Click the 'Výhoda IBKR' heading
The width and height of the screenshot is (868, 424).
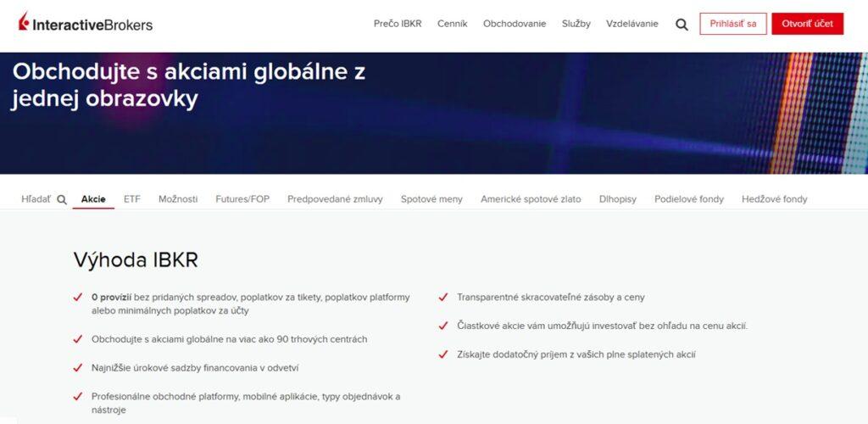point(136,260)
